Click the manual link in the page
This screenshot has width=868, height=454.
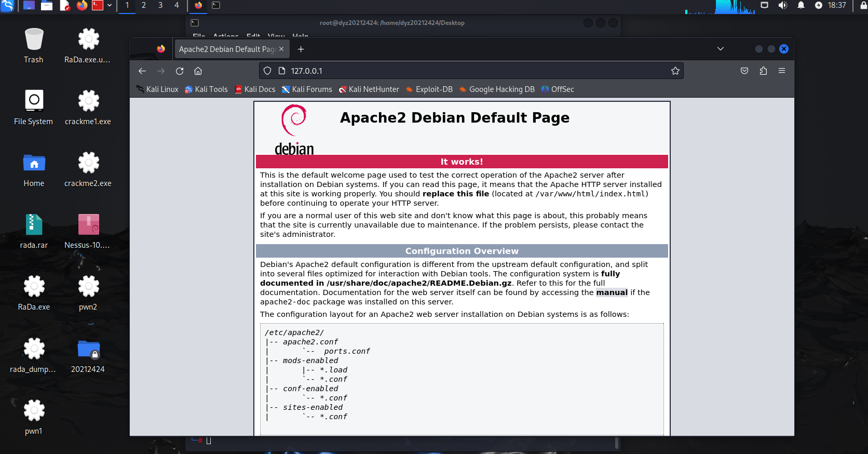coord(612,292)
